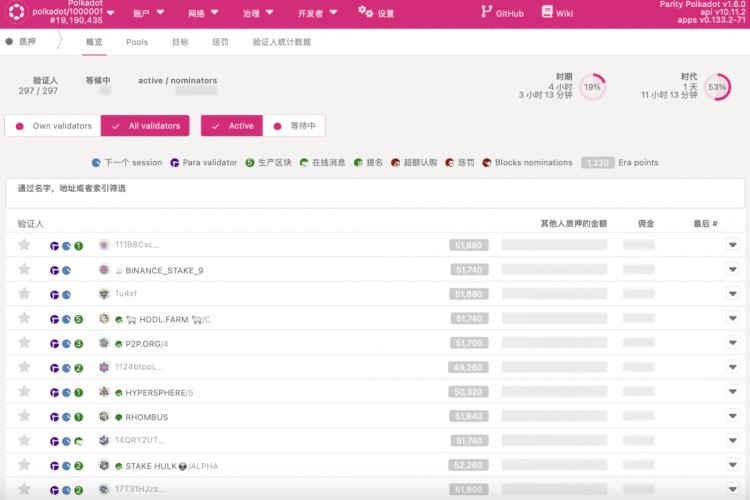Click the validator filter input field
Screen dimensions: 750x500
coord(375,193)
